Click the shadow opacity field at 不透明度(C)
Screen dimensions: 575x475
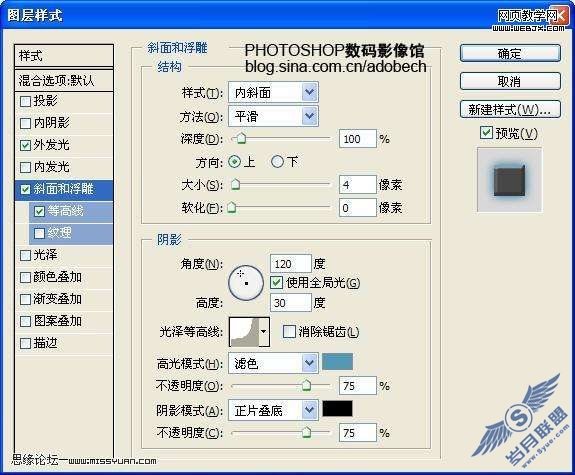coord(358,432)
